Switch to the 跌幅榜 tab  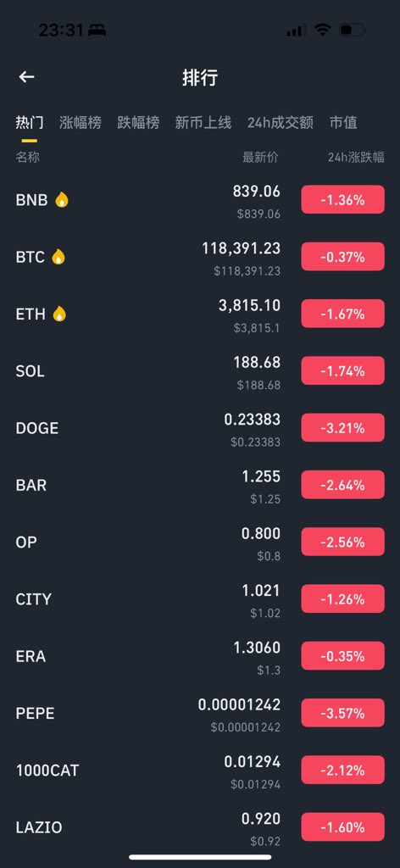point(138,122)
